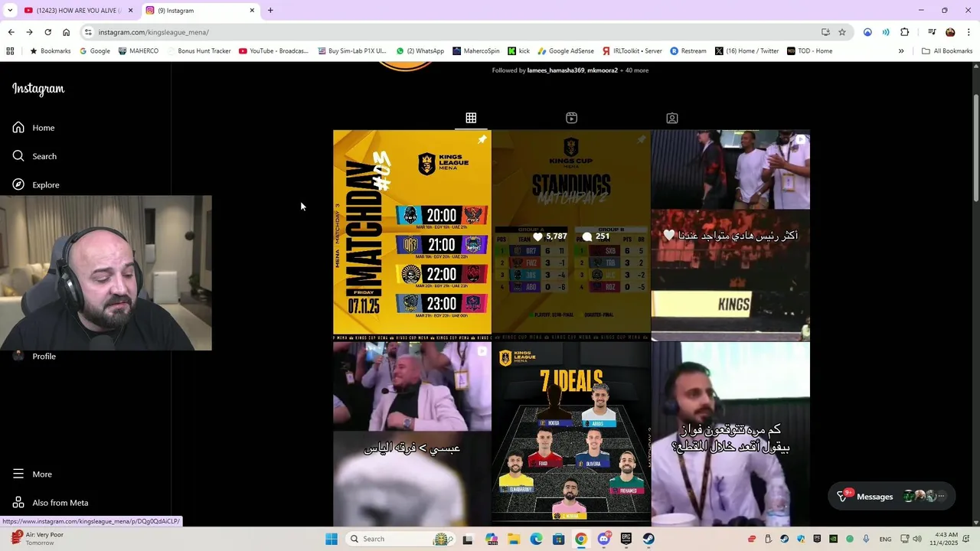Open the MahercoSpin bookmark

point(476,51)
